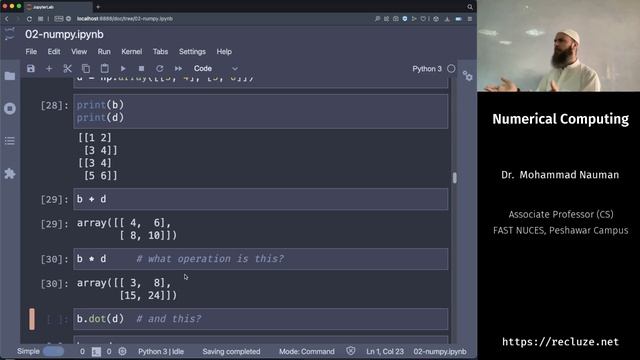Click the Python 3 kernel name

pyautogui.click(x=427, y=69)
